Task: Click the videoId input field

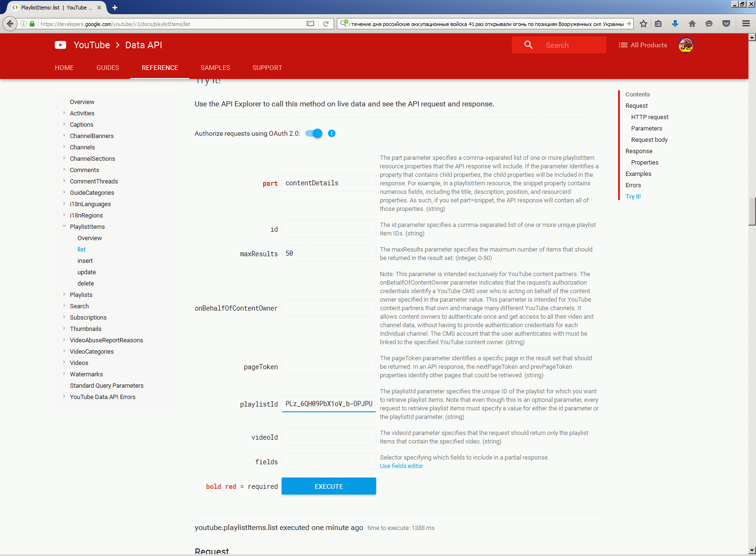Action: (329, 437)
